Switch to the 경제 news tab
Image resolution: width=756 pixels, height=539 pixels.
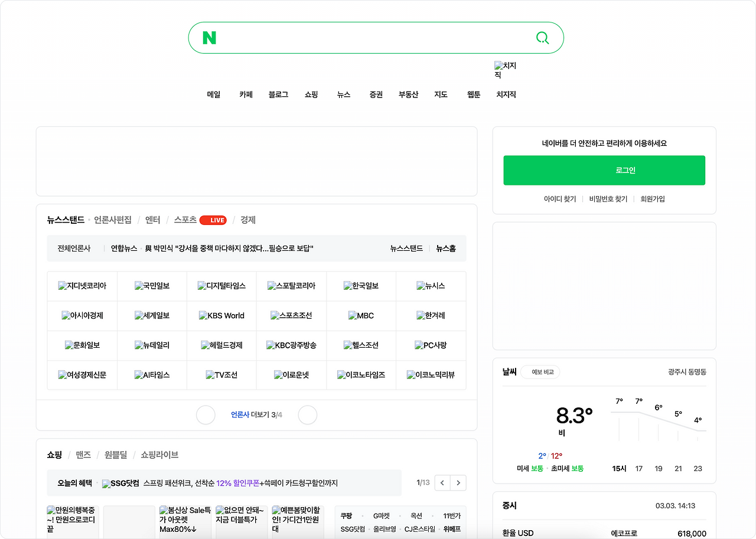point(248,220)
